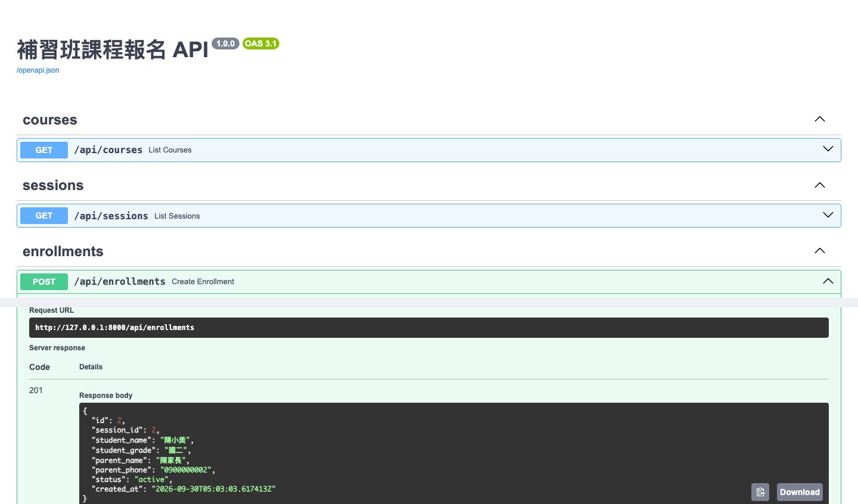858x504 pixels.
Task: Collapse the sessions section chevron
Action: point(820,185)
